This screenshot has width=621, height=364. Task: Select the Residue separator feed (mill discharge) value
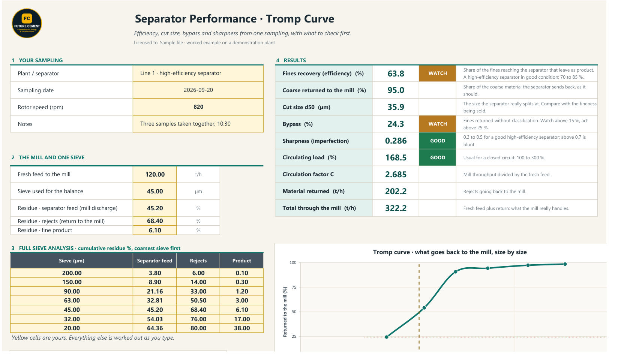click(154, 208)
